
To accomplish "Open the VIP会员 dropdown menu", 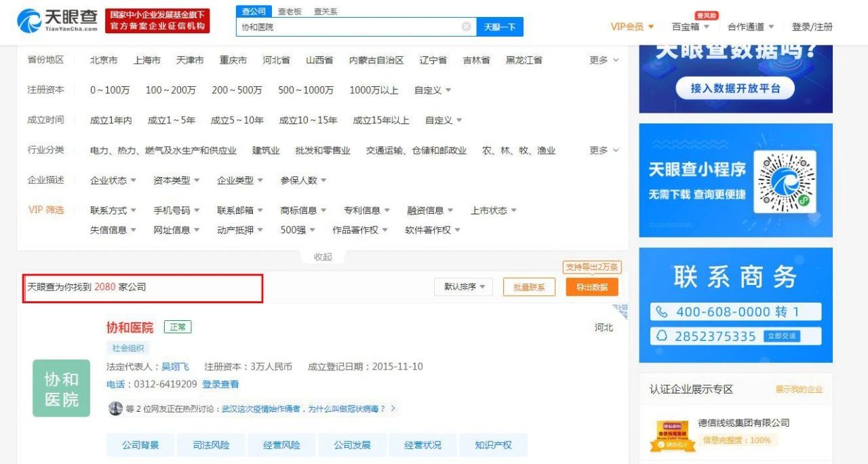I will pos(632,26).
